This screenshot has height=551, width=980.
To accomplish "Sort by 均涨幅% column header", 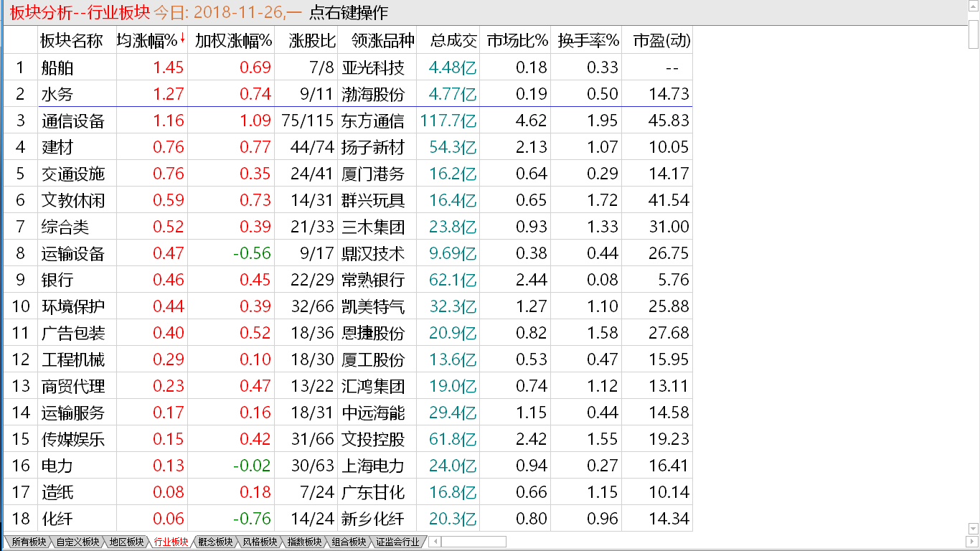I will click(151, 41).
